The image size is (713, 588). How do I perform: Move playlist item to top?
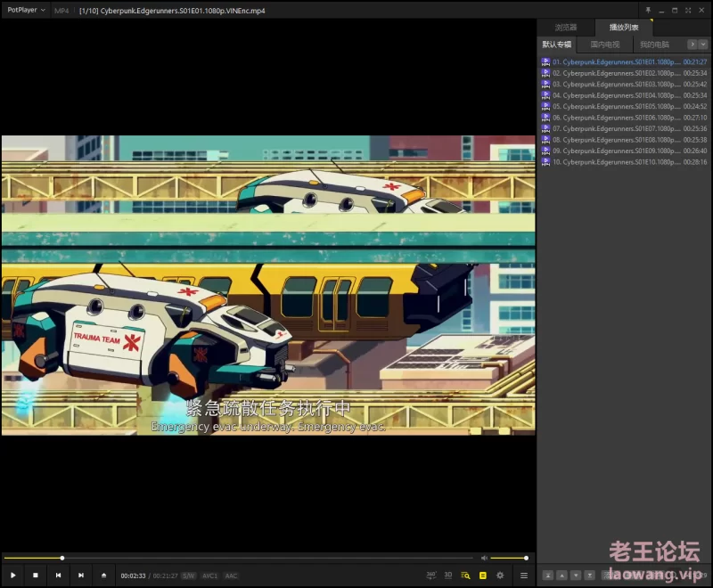click(x=548, y=576)
